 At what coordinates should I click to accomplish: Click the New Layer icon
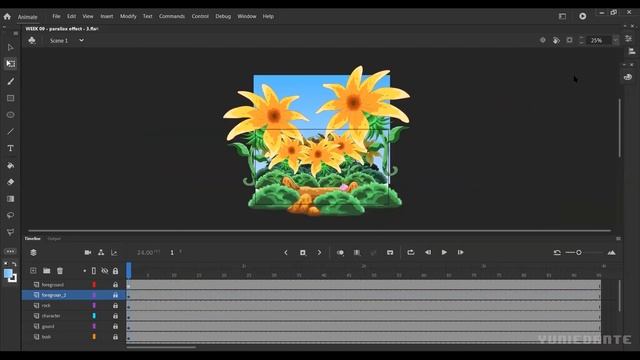[x=33, y=271]
